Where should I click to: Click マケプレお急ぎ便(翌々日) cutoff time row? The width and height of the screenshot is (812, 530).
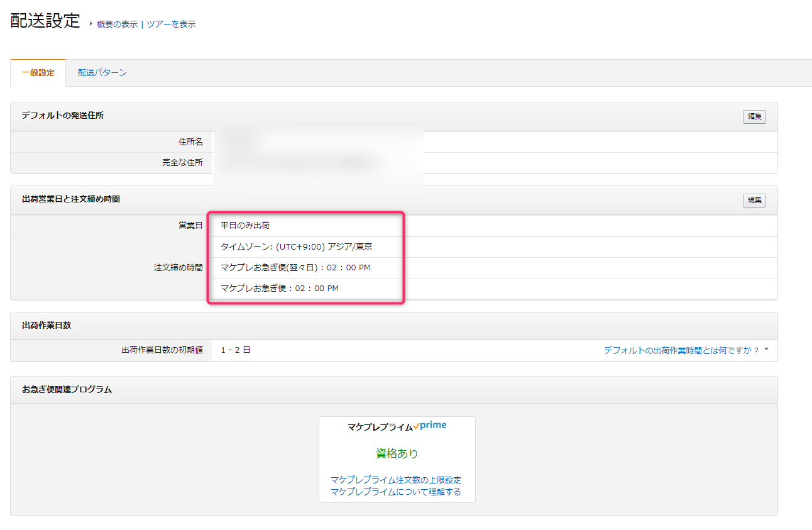[295, 267]
